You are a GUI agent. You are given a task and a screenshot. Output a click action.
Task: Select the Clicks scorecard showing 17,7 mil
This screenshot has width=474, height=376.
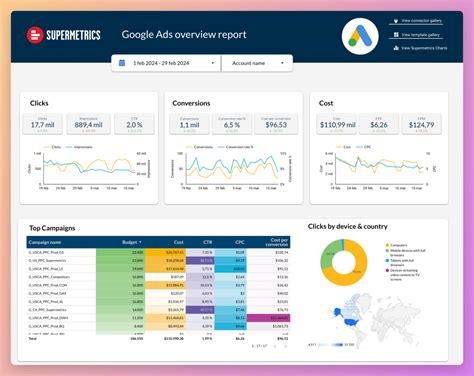coord(43,124)
